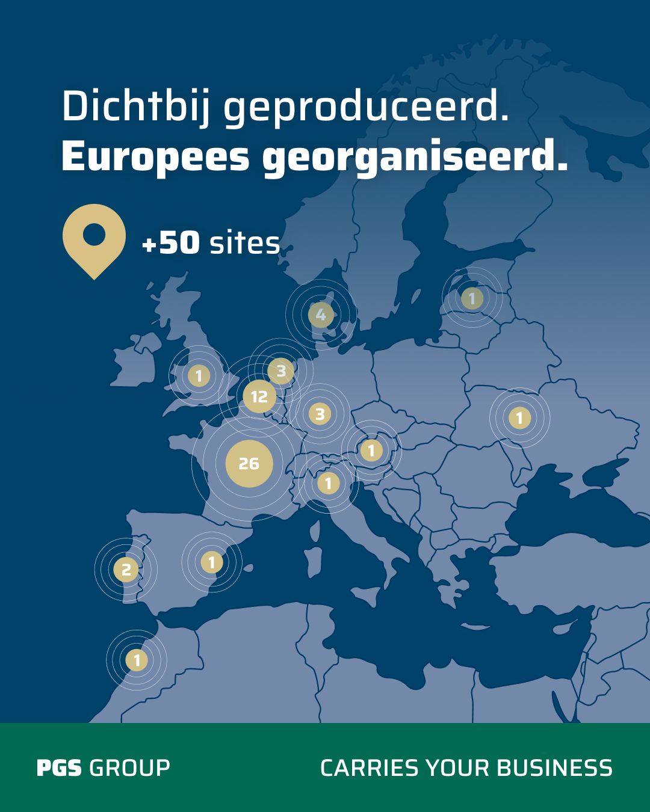Select the France marker showing 26
This screenshot has width=650, height=812.
[x=249, y=464]
